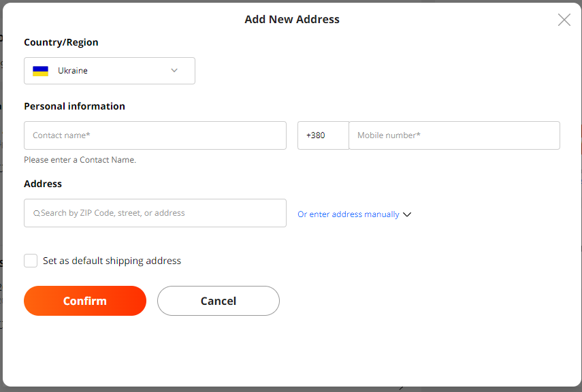Click the "Country/Region" section heading
Viewport: 582px width, 392px height.
click(61, 42)
